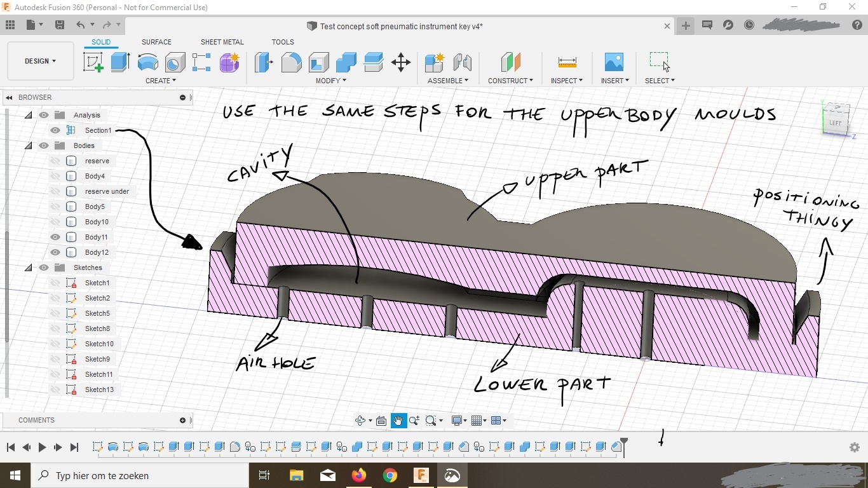Play the timeline
The height and width of the screenshot is (488, 868).
[42, 447]
